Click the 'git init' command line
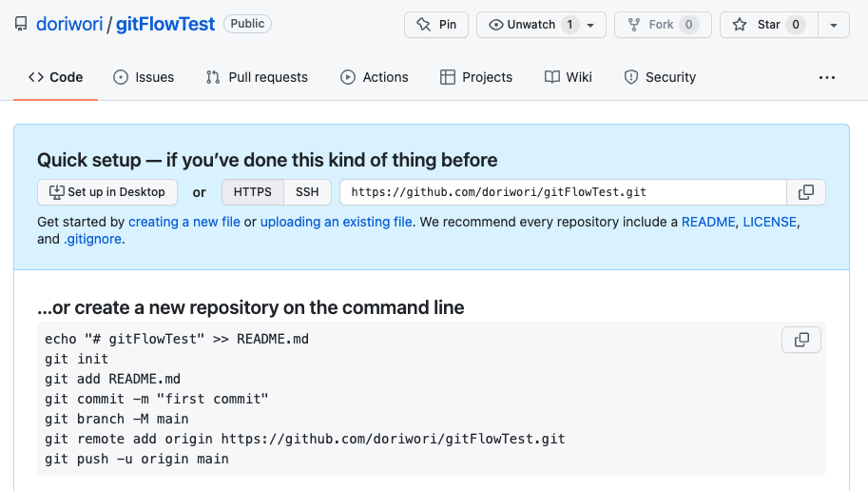 [x=76, y=359]
